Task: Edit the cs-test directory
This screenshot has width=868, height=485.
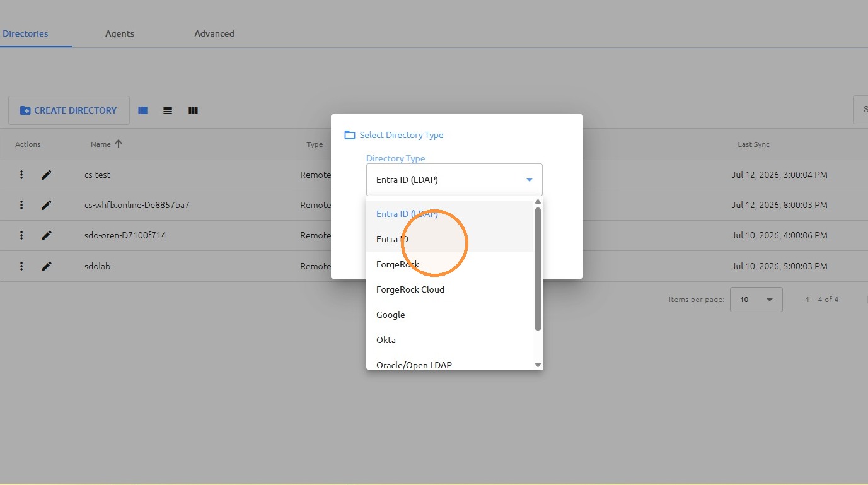Action: click(x=47, y=175)
